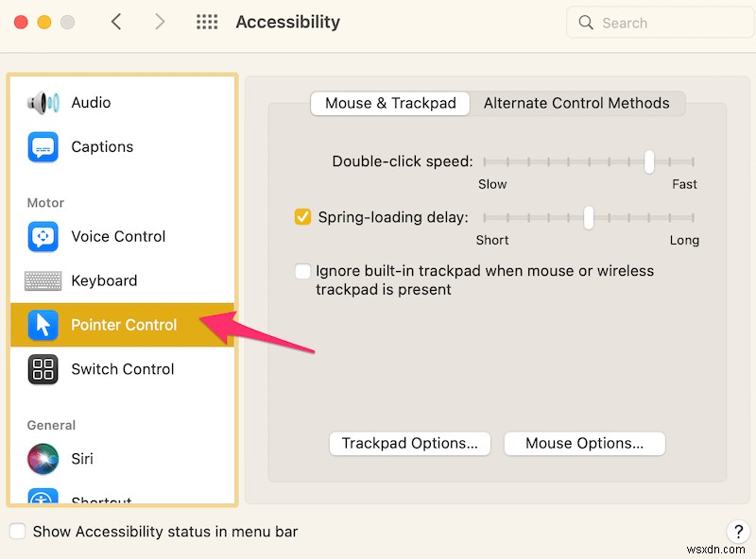Select the Siri icon in sidebar

coord(43,459)
